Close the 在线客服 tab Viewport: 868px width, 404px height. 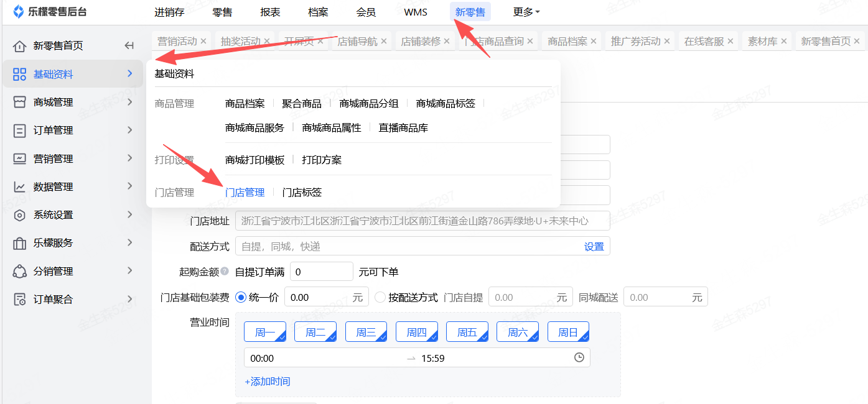(730, 42)
